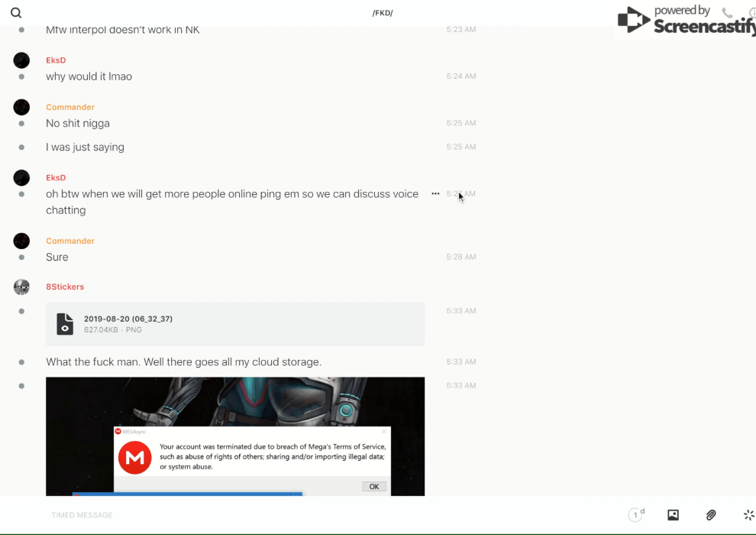
Task: Start a voice call with phone icon
Action: click(x=727, y=13)
